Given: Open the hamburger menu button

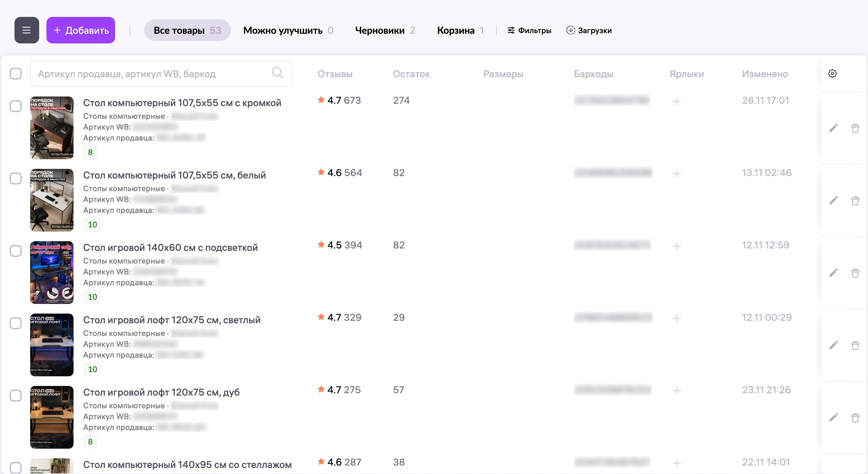Looking at the screenshot, I should pyautogui.click(x=27, y=30).
